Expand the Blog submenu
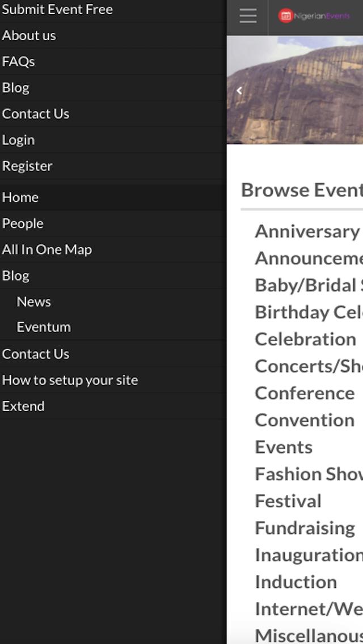This screenshot has width=363, height=644. [16, 276]
